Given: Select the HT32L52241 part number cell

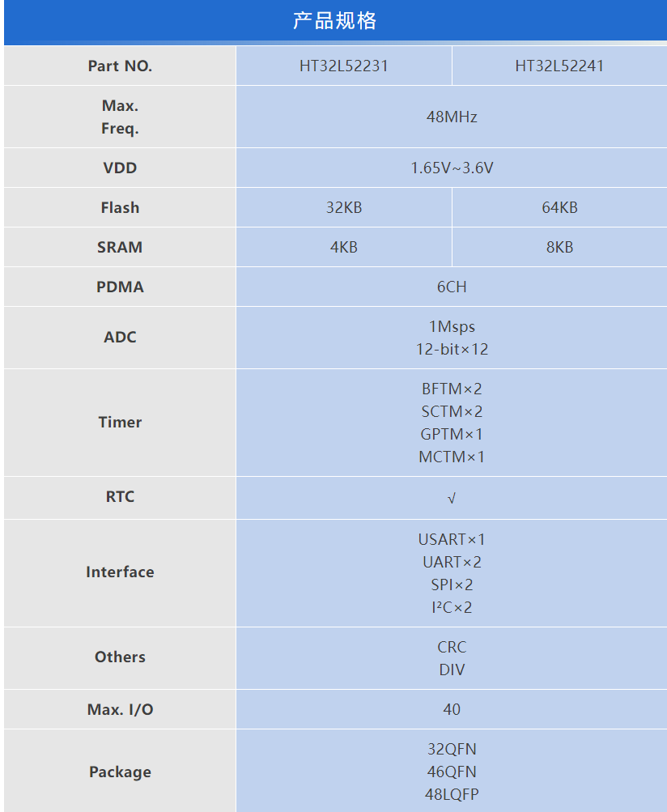Looking at the screenshot, I should coord(559,66).
